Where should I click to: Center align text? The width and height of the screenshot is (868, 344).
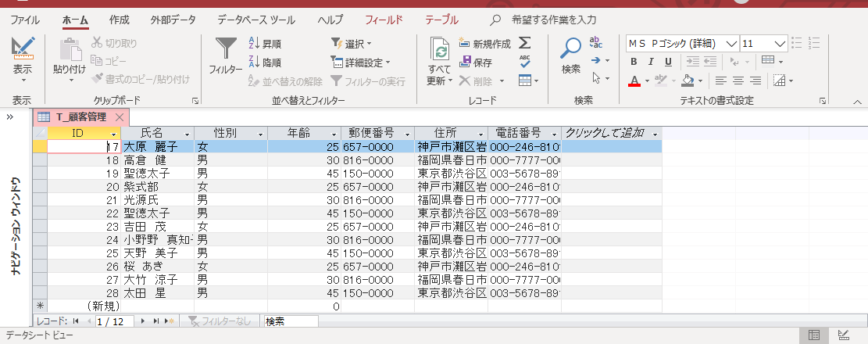738,81
